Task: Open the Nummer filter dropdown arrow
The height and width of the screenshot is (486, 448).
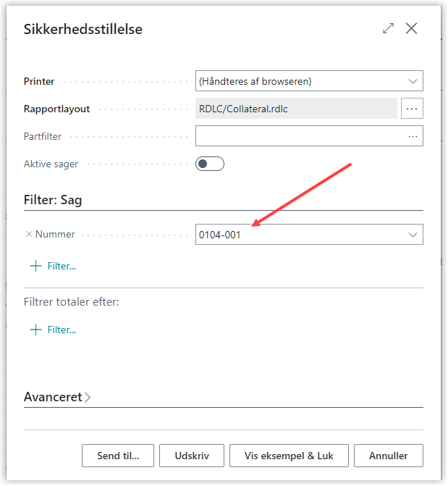Action: point(413,235)
